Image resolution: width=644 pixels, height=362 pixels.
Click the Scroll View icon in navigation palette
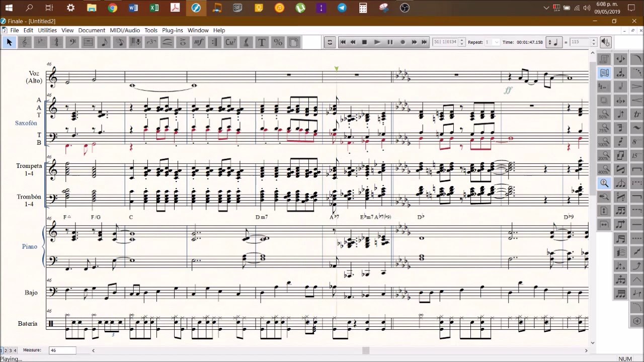point(604,73)
